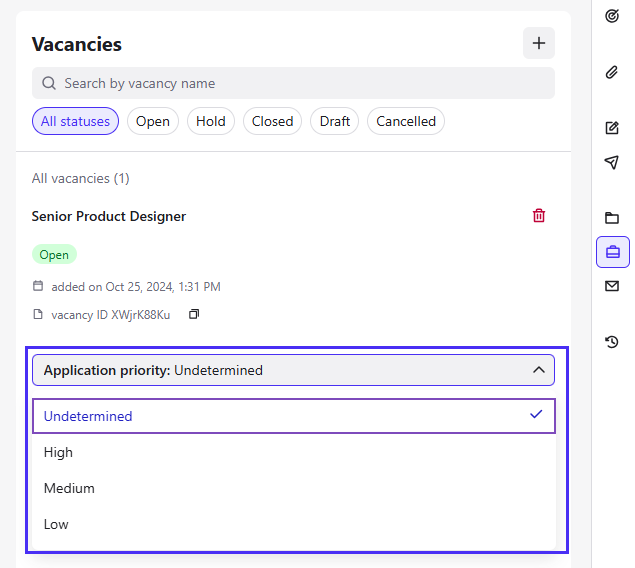Open the envelope mail sidebar icon

click(612, 286)
